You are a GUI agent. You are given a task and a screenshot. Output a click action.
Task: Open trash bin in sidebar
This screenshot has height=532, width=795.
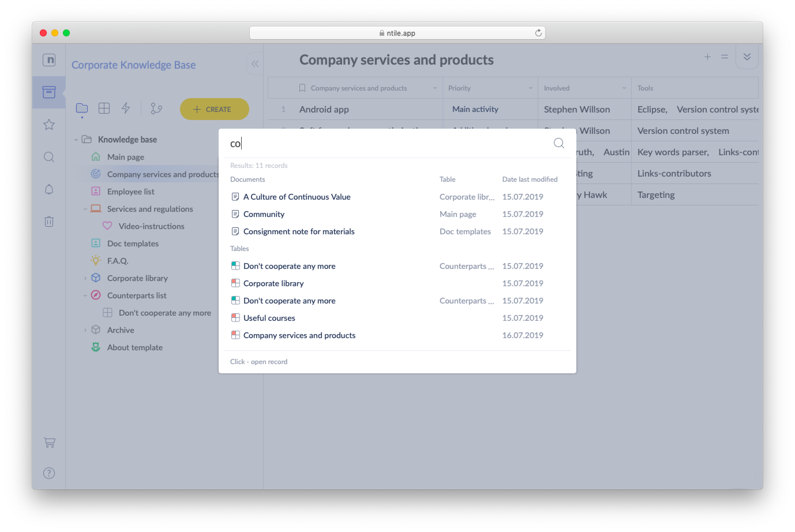(49, 222)
